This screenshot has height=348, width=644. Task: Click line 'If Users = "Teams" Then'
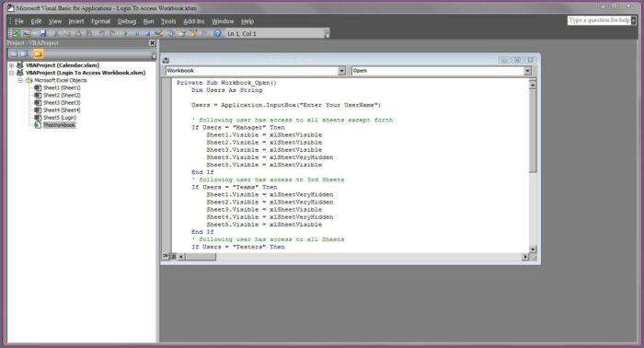point(234,187)
